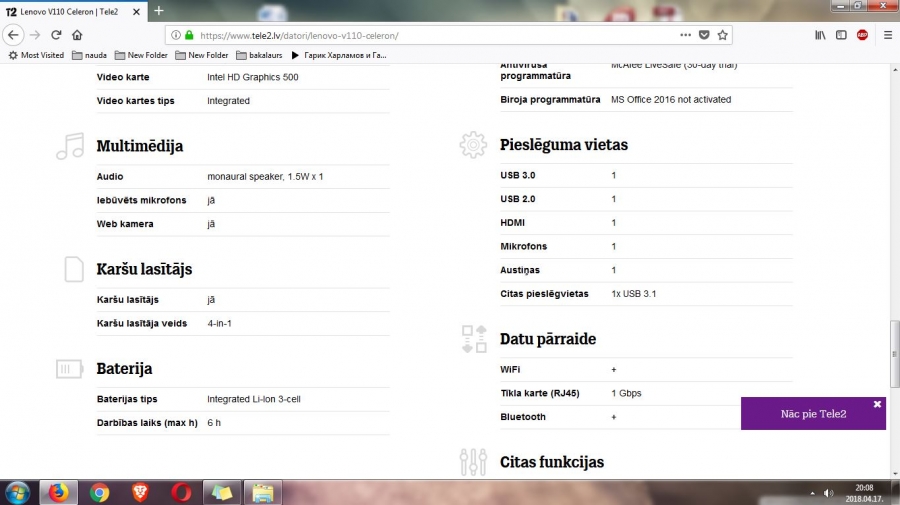Open page actions three-dot menu
The image size is (900, 505).
click(x=685, y=35)
